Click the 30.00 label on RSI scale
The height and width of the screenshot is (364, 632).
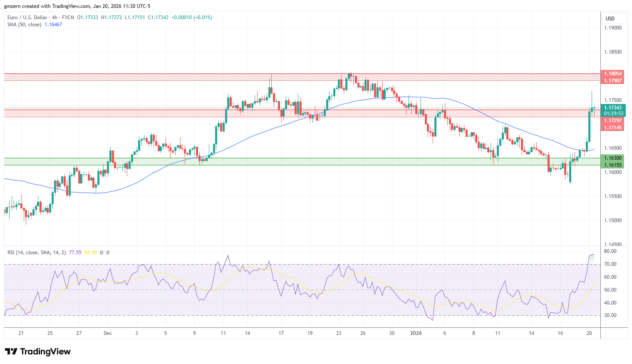[x=610, y=315]
